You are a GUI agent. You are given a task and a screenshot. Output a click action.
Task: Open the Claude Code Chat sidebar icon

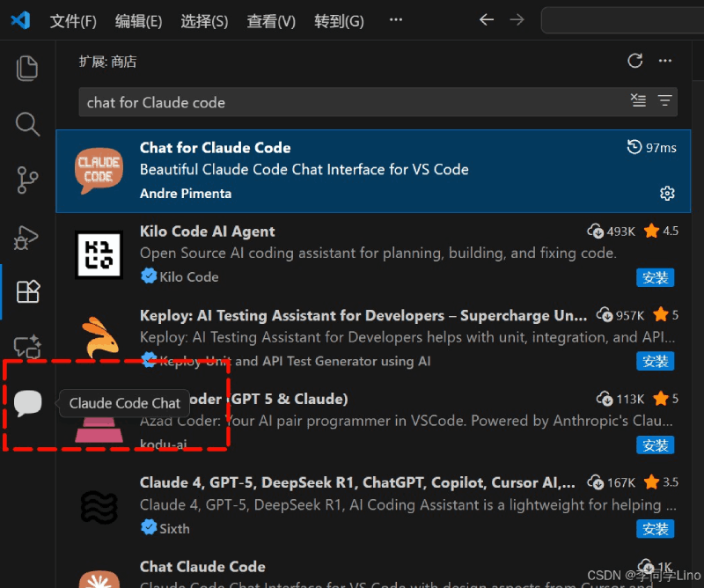point(28,403)
